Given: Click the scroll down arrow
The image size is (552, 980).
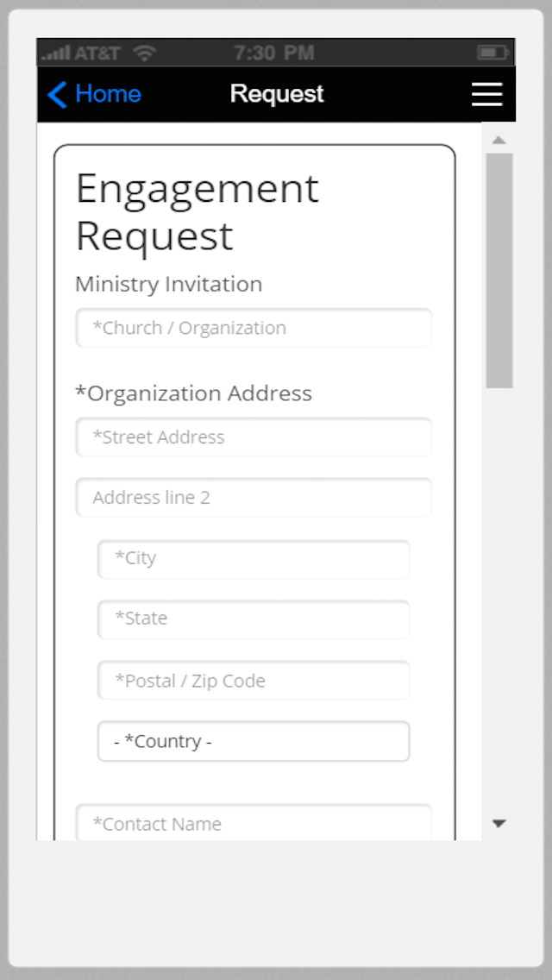Looking at the screenshot, I should 499,824.
